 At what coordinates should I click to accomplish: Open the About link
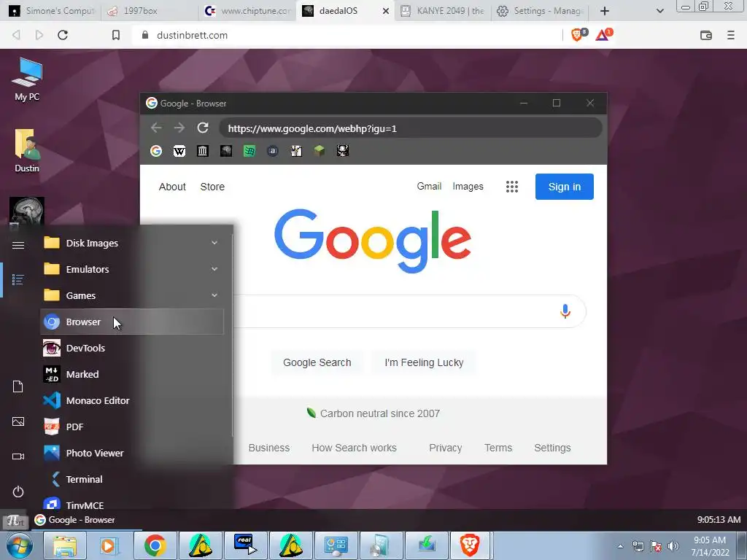172,187
